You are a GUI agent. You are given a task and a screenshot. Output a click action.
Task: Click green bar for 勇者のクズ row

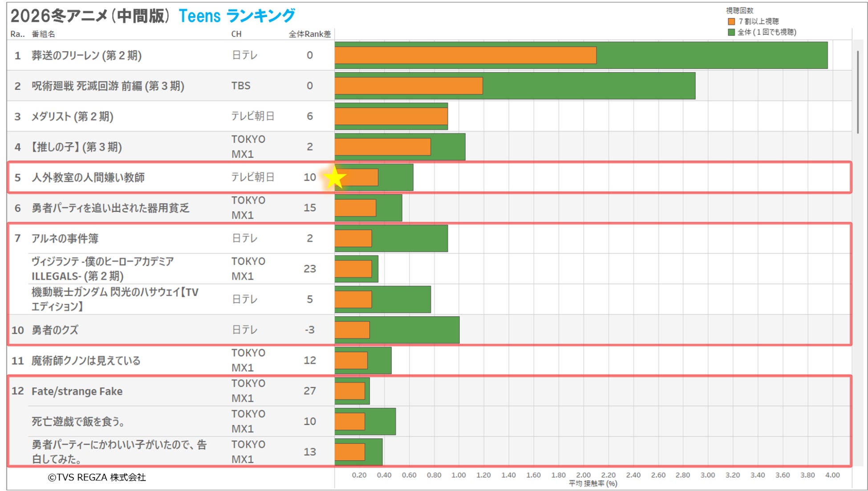click(x=414, y=330)
